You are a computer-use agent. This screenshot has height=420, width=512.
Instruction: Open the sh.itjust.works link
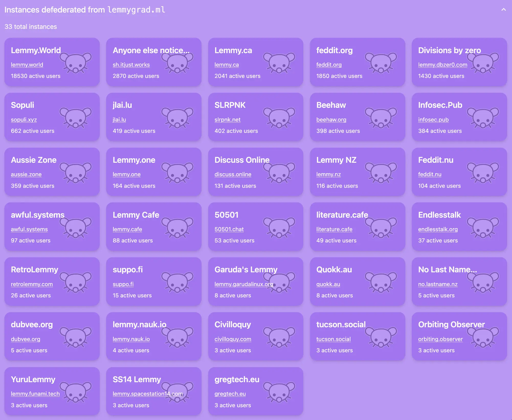pyautogui.click(x=131, y=65)
